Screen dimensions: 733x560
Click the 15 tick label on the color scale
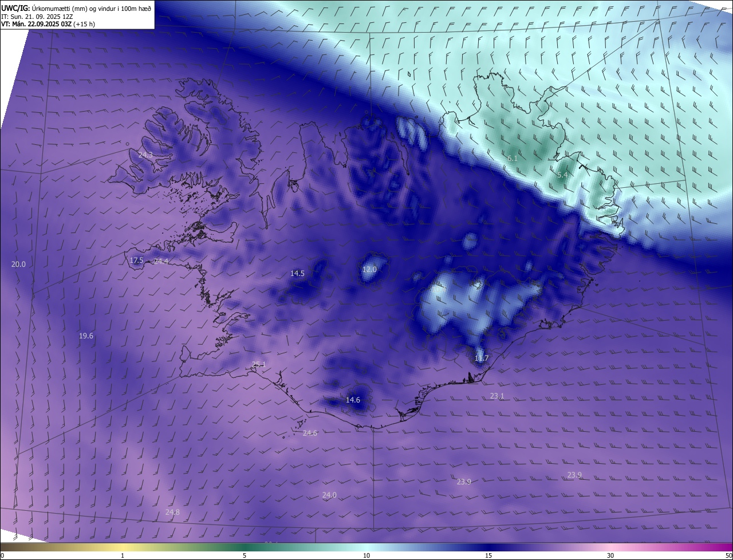point(488,555)
